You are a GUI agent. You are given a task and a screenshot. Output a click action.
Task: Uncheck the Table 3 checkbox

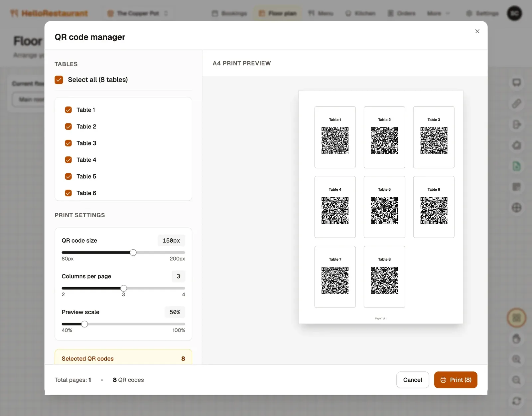click(x=68, y=143)
